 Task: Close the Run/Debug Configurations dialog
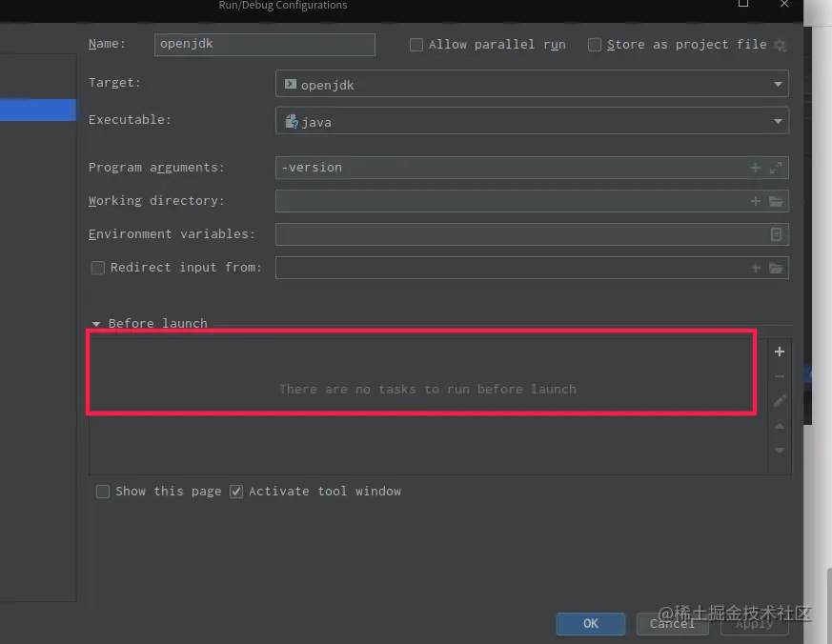point(784,4)
